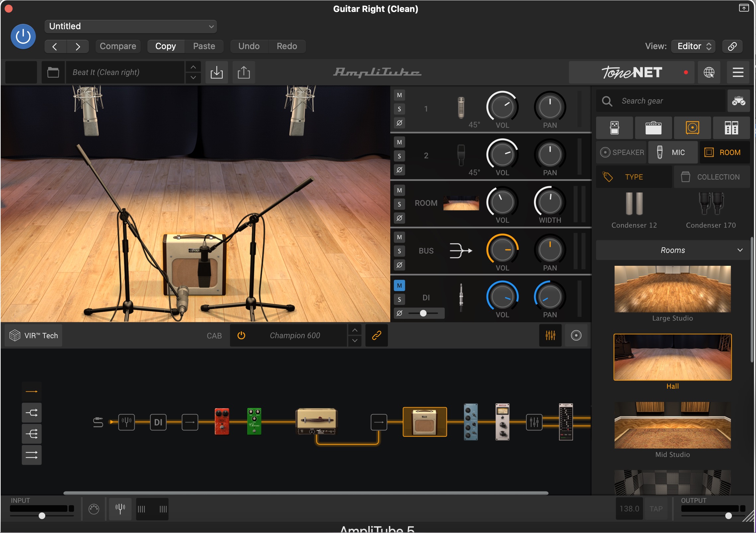This screenshot has width=756, height=533.
Task: Click the link icon beside the View selector
Action: point(732,46)
